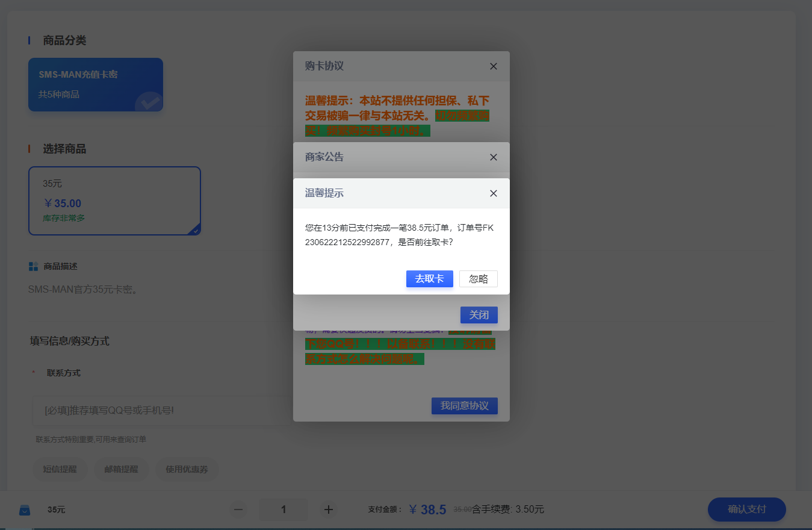Image resolution: width=812 pixels, height=530 pixels.
Task: Click 确认支付 to confirm payment
Action: 746,509
